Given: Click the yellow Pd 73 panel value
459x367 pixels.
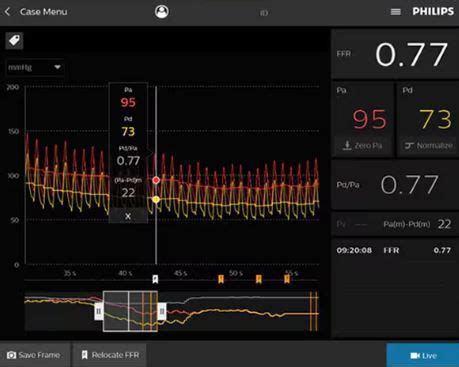Looking at the screenshot, I should click(x=435, y=119).
